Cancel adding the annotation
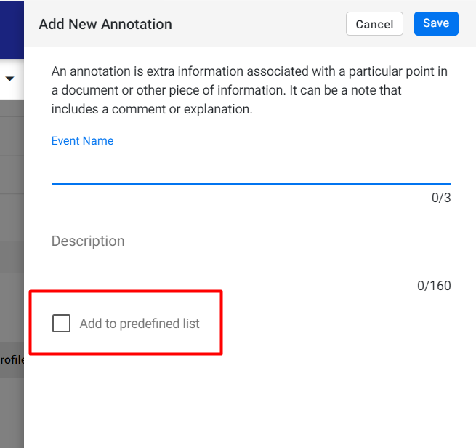This screenshot has height=448, width=476. tap(374, 24)
